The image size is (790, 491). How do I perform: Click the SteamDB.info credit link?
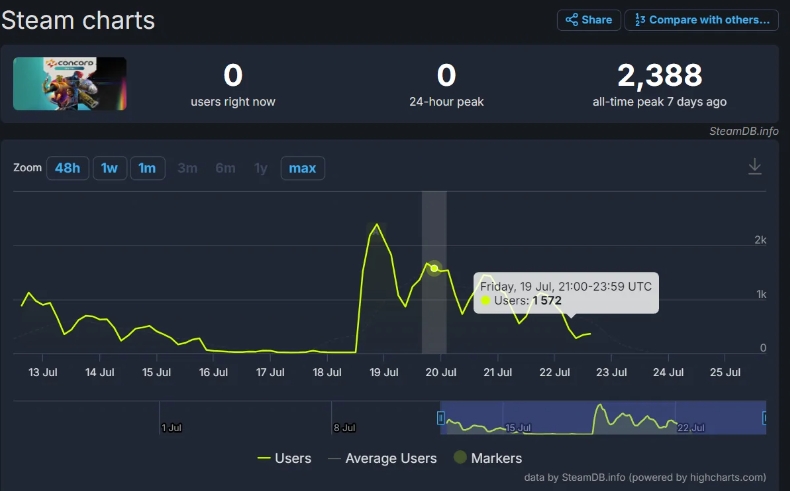click(x=743, y=131)
